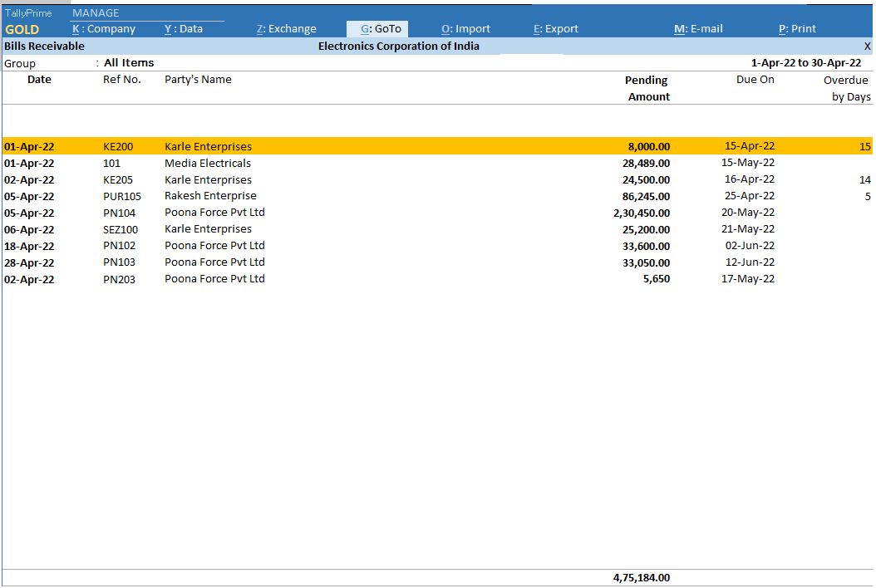Open the E: Export menu
Image resolution: width=876 pixels, height=588 pixels.
click(555, 29)
